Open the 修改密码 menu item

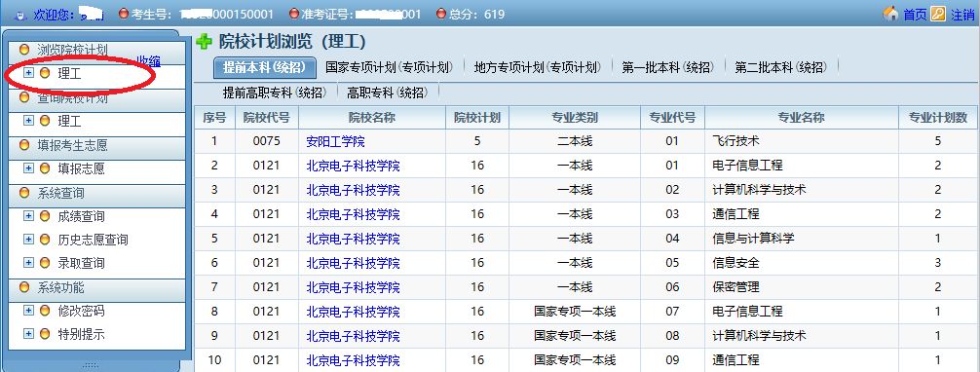[x=81, y=311]
